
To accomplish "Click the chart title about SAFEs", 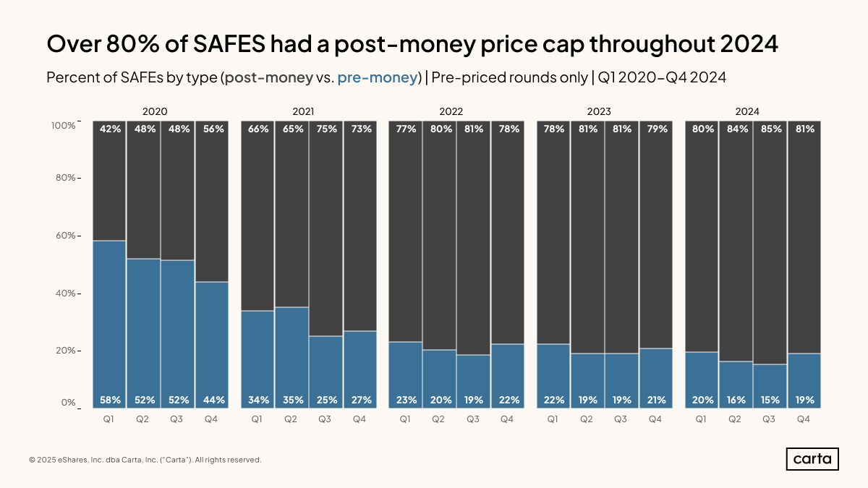I will coord(412,45).
